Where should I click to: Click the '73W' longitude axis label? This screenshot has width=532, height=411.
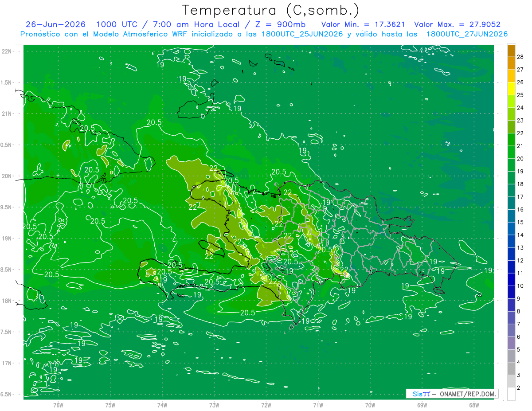coord(214,405)
